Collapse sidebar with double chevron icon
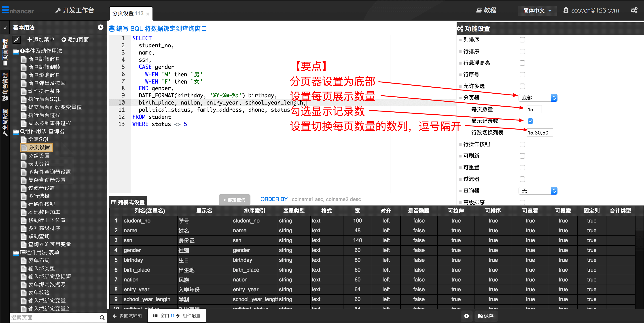644x323 pixels. tap(5, 28)
